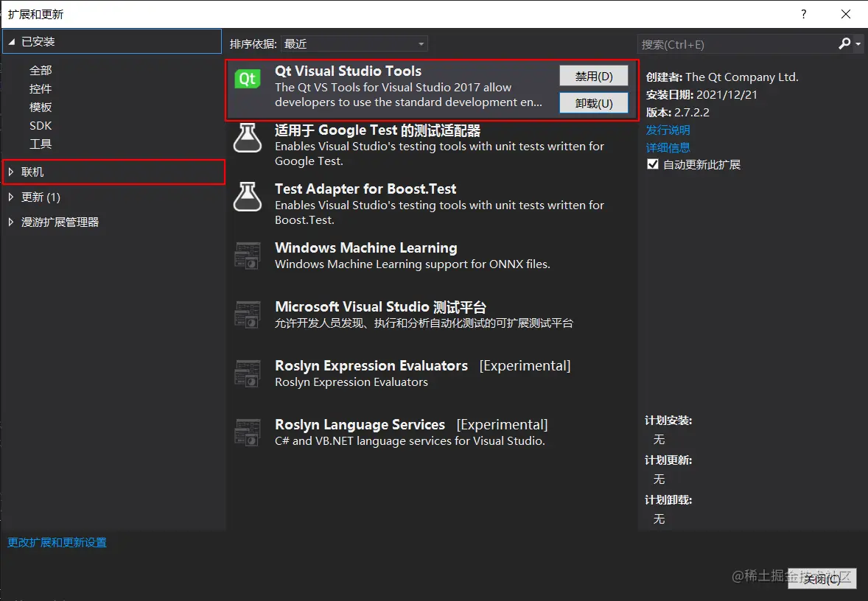Disable Qt Visual Studio Tools with 禁用(D)
Viewport: 868px width, 601px height.
[593, 77]
